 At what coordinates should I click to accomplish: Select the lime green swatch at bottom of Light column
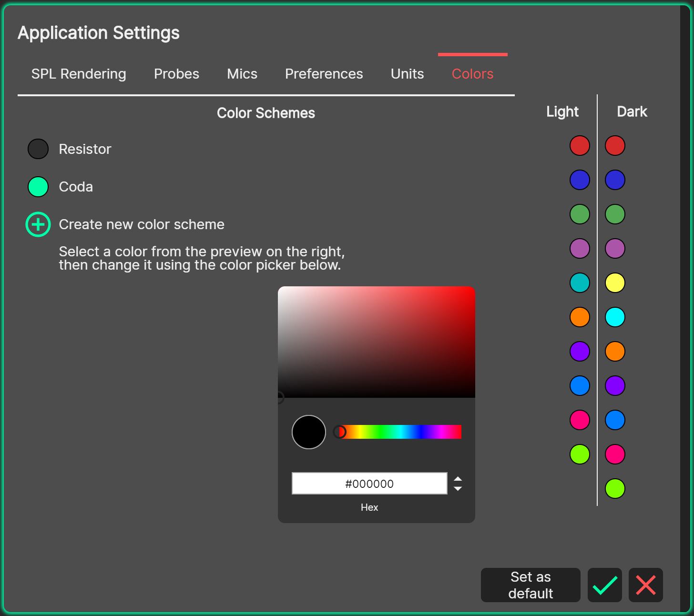pos(580,454)
